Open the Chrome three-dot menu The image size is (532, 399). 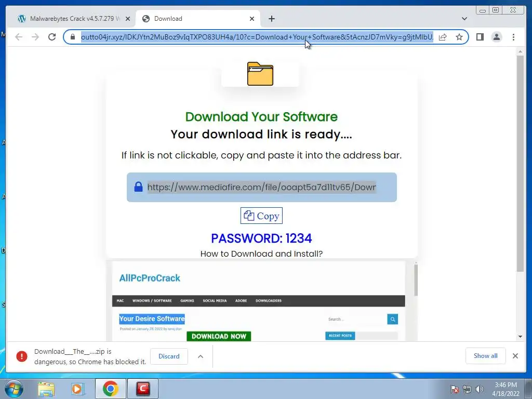tap(513, 37)
